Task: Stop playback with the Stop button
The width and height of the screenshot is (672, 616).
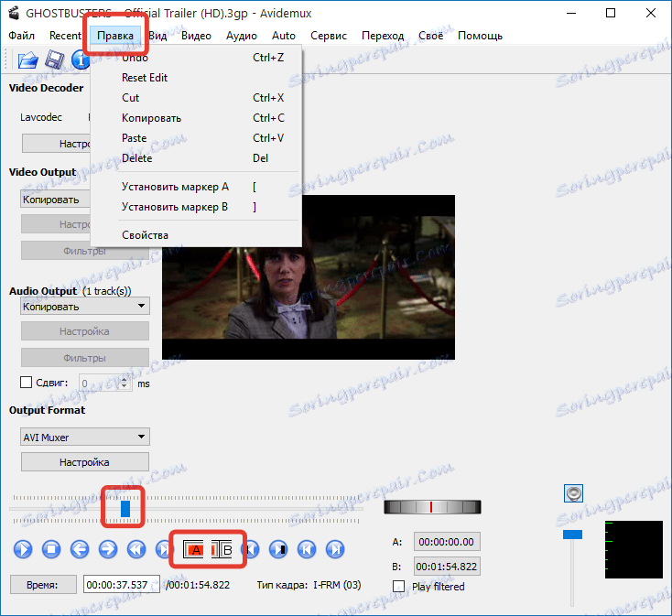Action: coord(51,549)
